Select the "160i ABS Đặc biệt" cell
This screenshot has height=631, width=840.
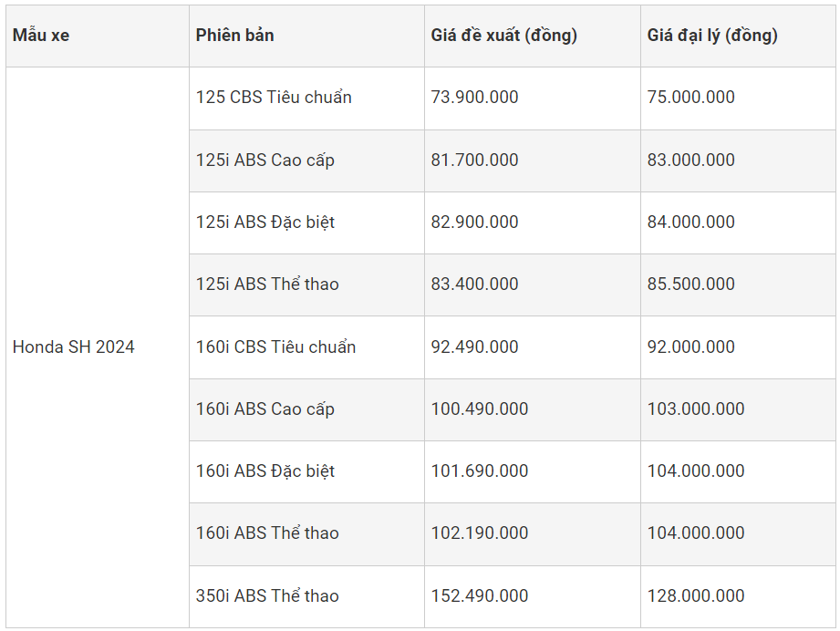[265, 471]
